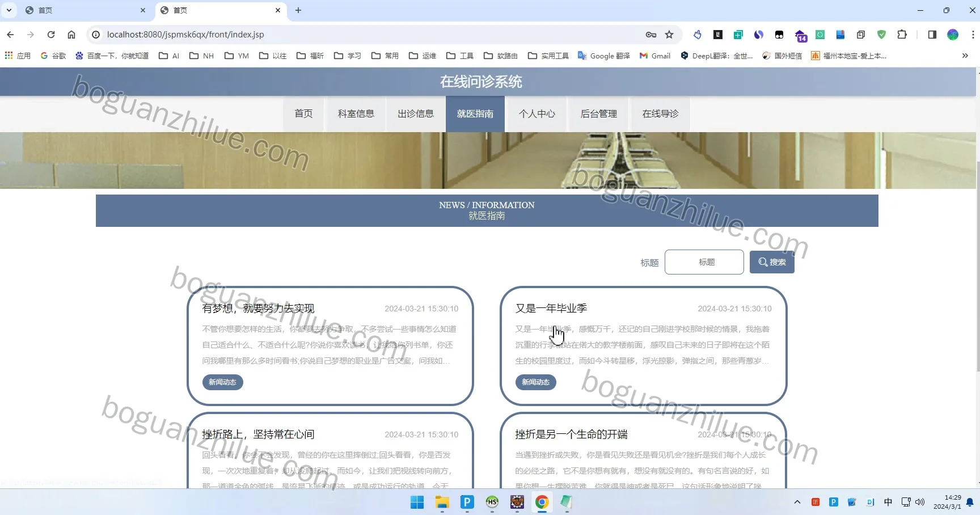Viewport: 980px width, 515px height.
Task: Open the 后台管理 navigation tab
Action: click(599, 114)
